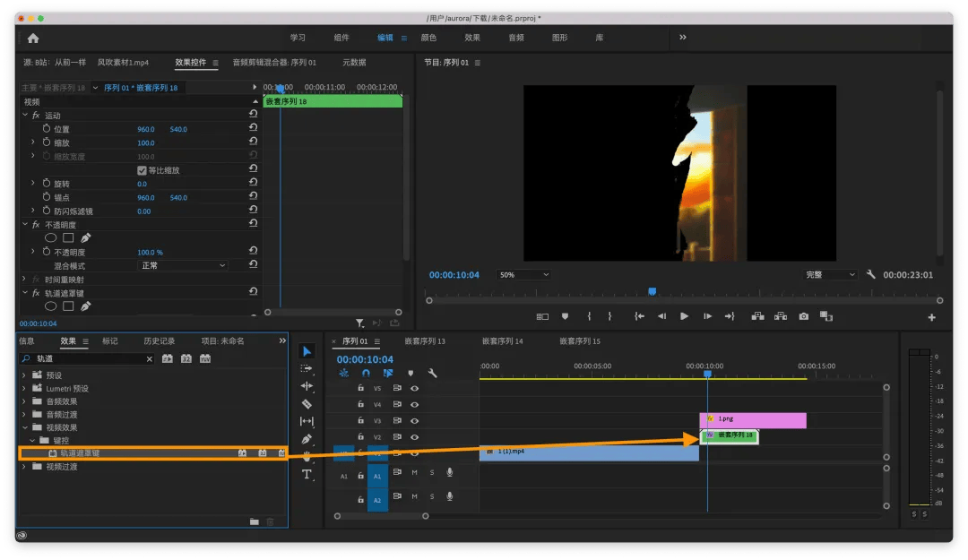Screen dimensions: 968x560
Task: Click the Mark Out brace button
Action: 610,316
